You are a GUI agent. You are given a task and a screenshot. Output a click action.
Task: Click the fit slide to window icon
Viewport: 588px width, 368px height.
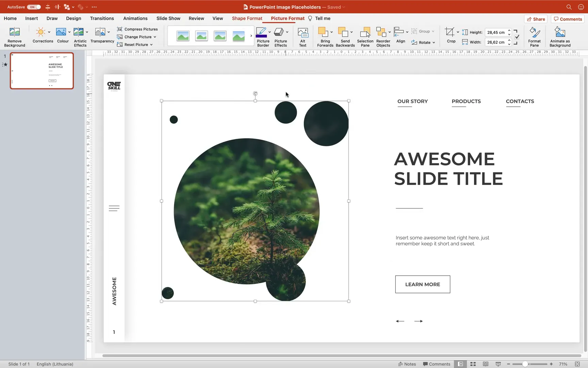pyautogui.click(x=577, y=364)
